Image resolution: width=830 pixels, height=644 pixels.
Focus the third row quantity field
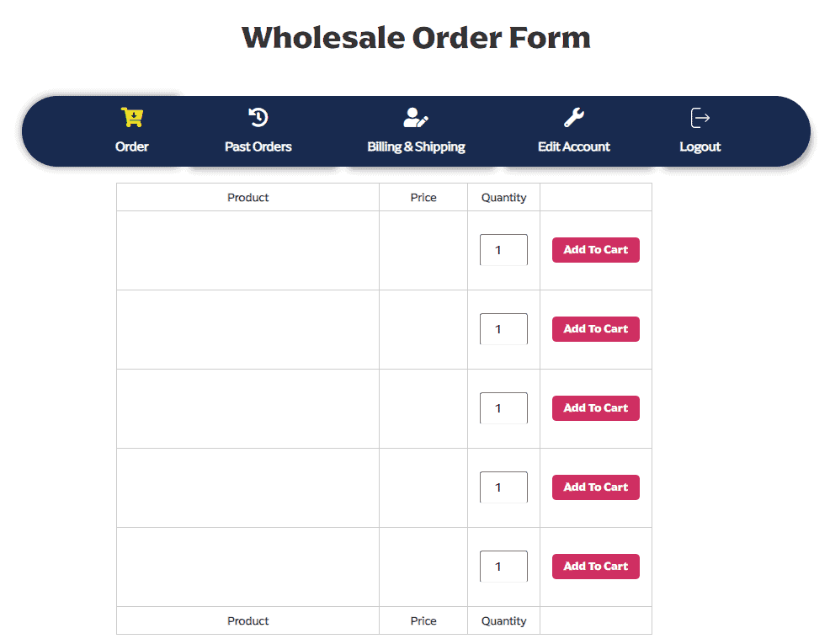[503, 408]
